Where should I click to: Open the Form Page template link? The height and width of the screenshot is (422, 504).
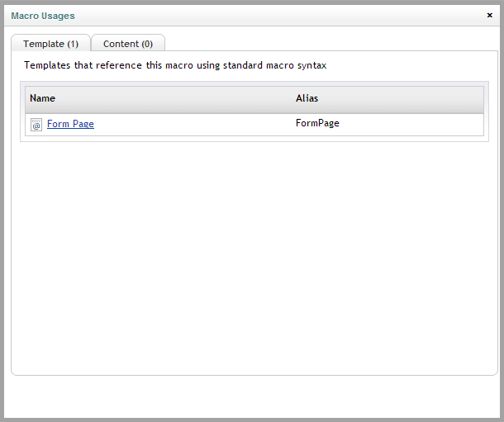[70, 124]
